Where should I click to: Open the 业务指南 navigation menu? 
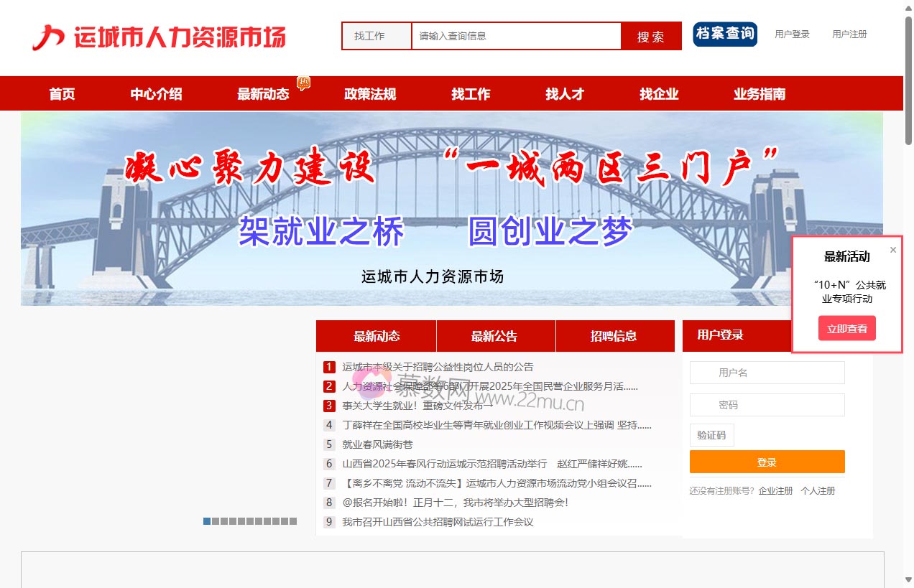coord(759,93)
